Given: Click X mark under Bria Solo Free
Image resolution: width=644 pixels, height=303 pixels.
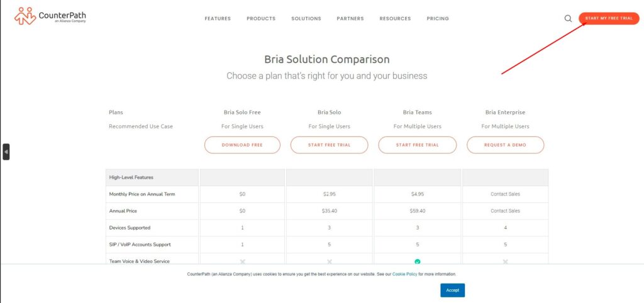Looking at the screenshot, I should pyautogui.click(x=242, y=261).
